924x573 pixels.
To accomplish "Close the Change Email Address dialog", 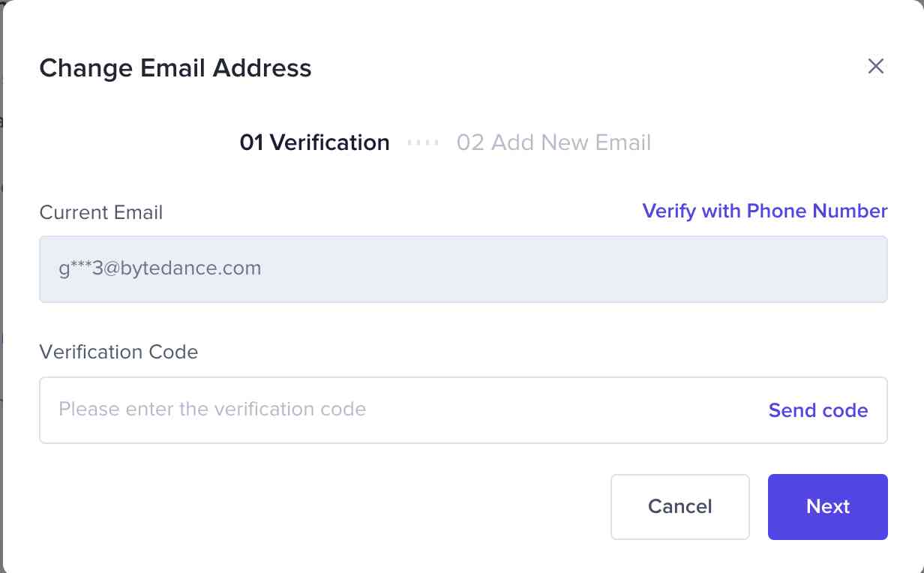I will click(x=875, y=66).
